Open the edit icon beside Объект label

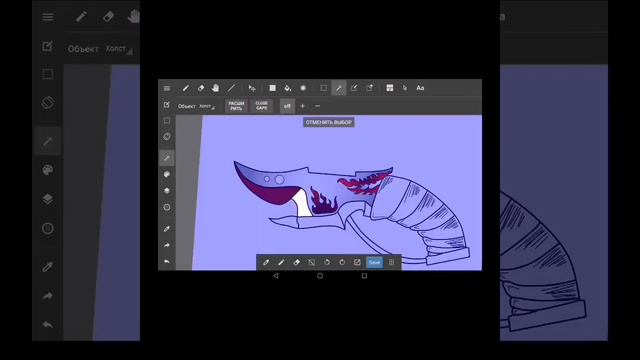click(x=167, y=105)
